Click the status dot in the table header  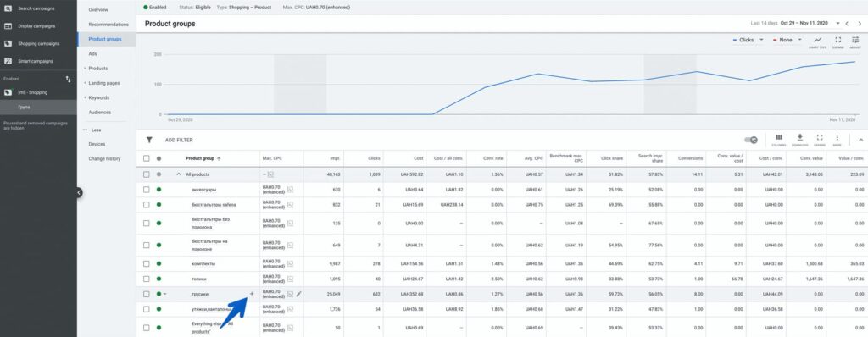click(159, 158)
